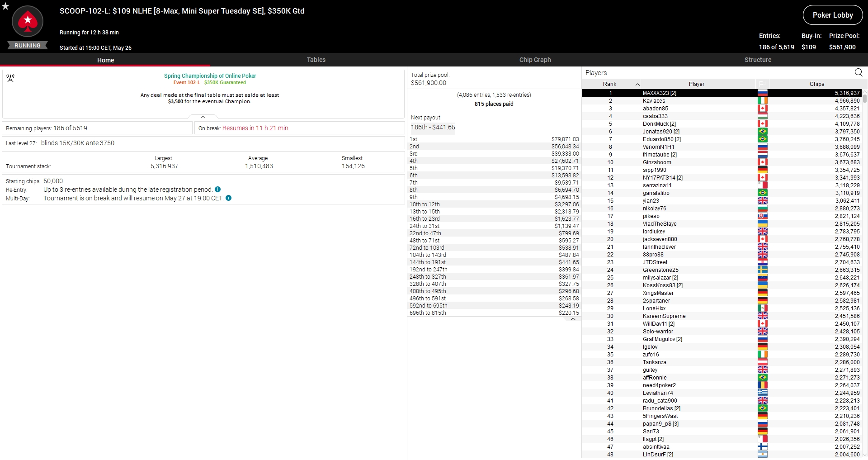Click pikeso's Slovakia flag icon

[x=762, y=216]
